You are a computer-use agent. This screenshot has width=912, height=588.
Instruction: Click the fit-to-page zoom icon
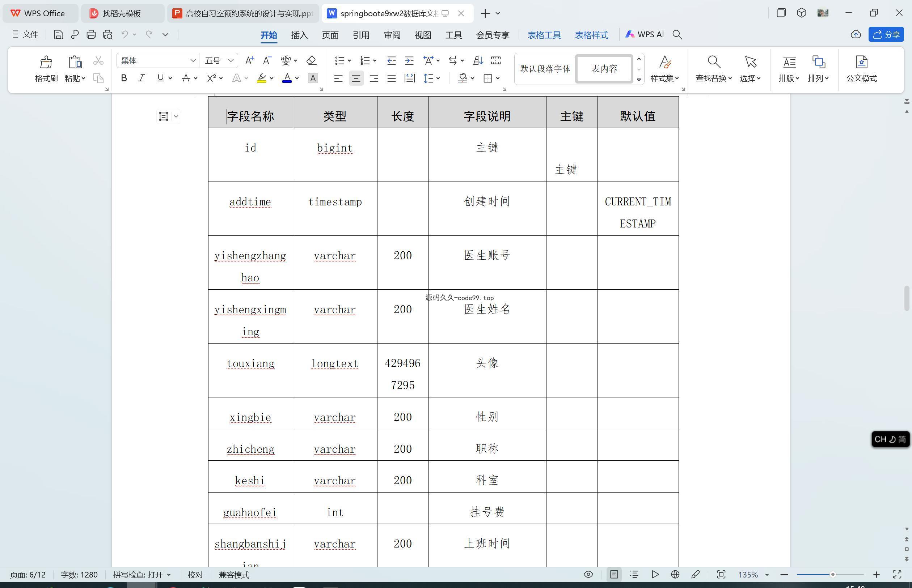click(x=721, y=574)
